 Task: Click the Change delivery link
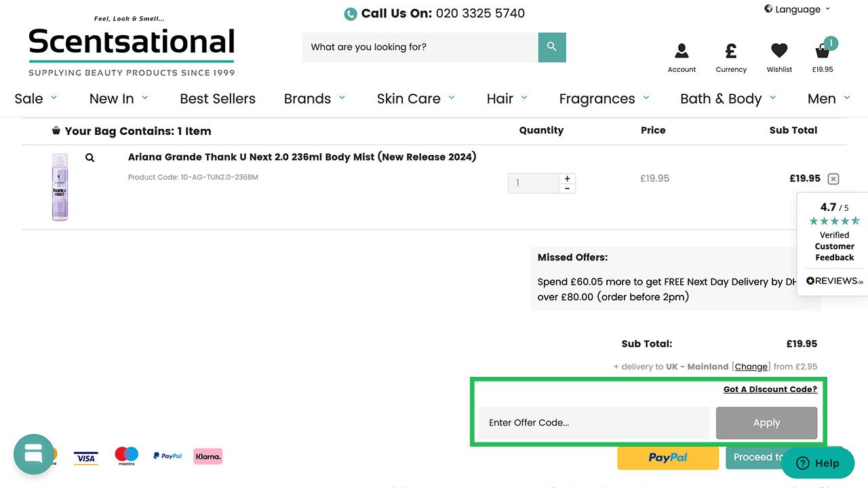(751, 367)
